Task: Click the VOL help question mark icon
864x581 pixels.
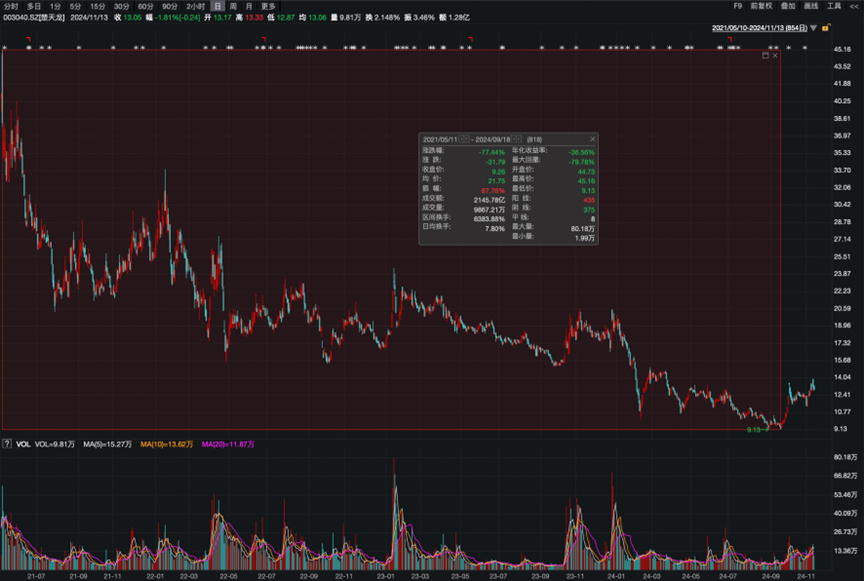Action: click(7, 443)
